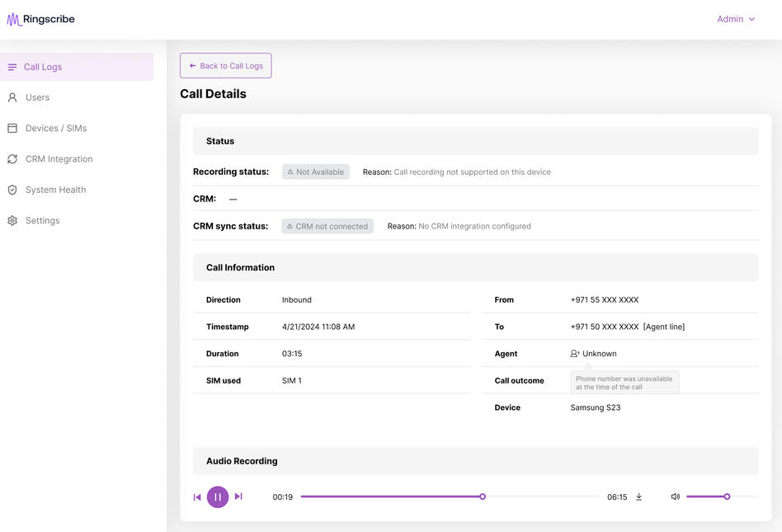Open the Admin dropdown menu
The image size is (782, 532).
736,19
